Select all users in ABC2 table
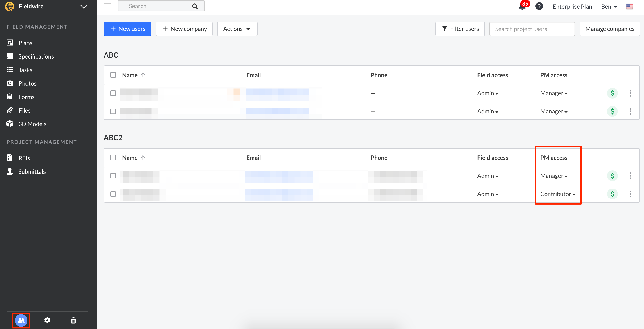Viewport: 644px width, 329px height. click(113, 158)
